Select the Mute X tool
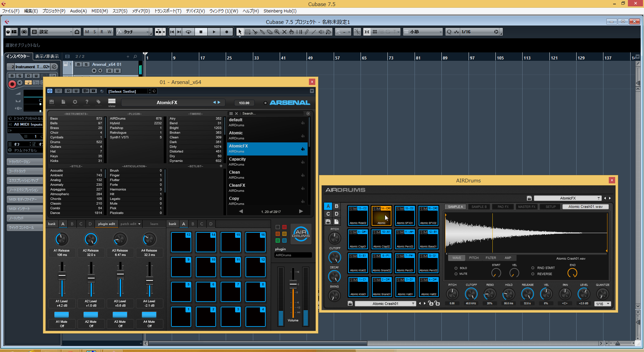The width and height of the screenshot is (644, 352). pyautogui.click(x=284, y=32)
